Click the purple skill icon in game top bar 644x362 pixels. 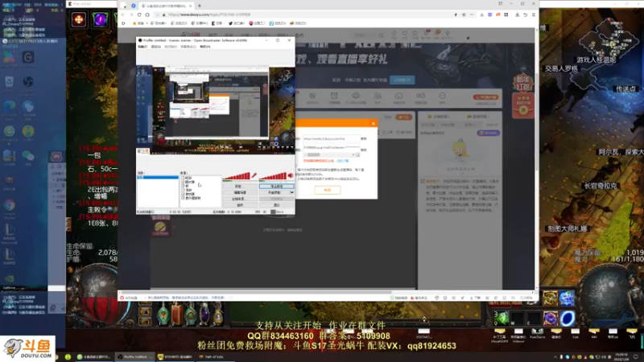pyautogui.click(x=100, y=19)
